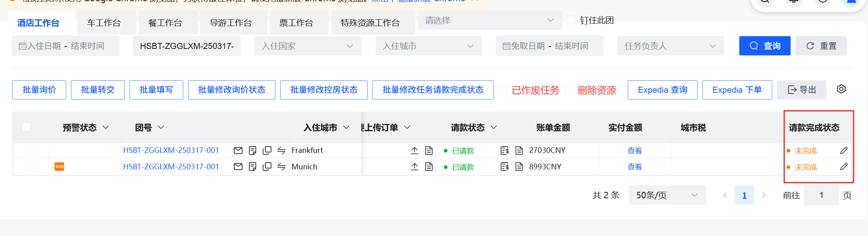Viewport: 868px width, 236px height.
Task: Expand the 任务负责人 dropdown
Action: 670,46
